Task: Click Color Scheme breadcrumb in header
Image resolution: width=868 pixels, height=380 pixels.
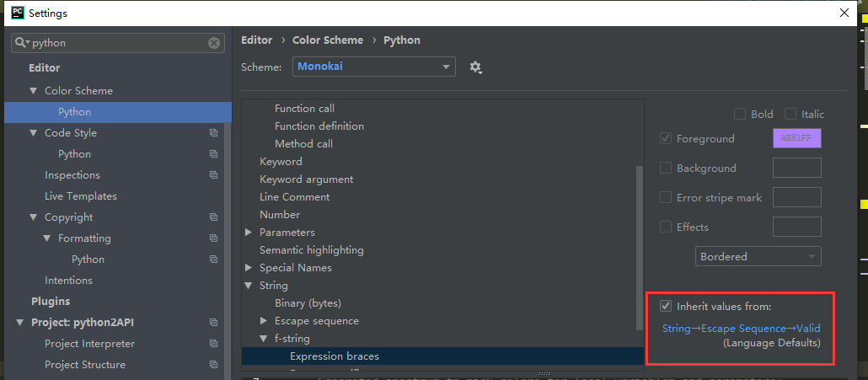Action: tap(328, 40)
